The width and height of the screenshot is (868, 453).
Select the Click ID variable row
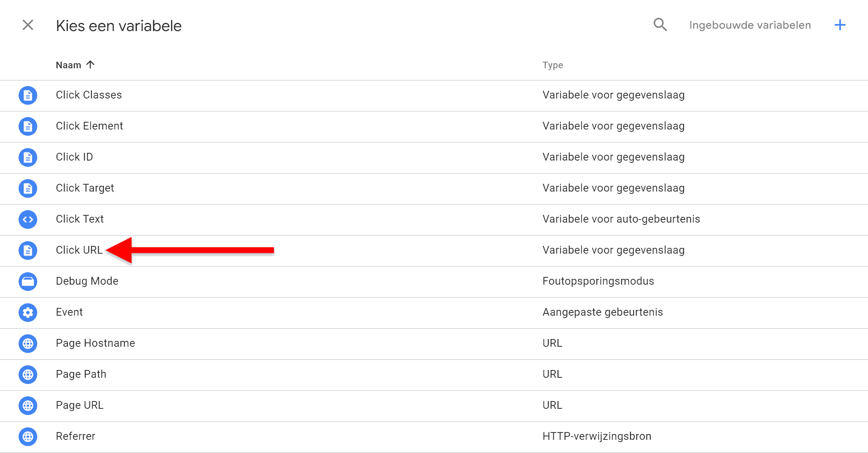(x=74, y=157)
